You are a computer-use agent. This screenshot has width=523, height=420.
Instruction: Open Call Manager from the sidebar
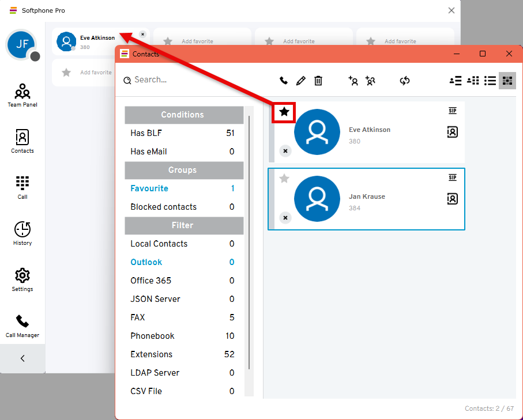22,326
